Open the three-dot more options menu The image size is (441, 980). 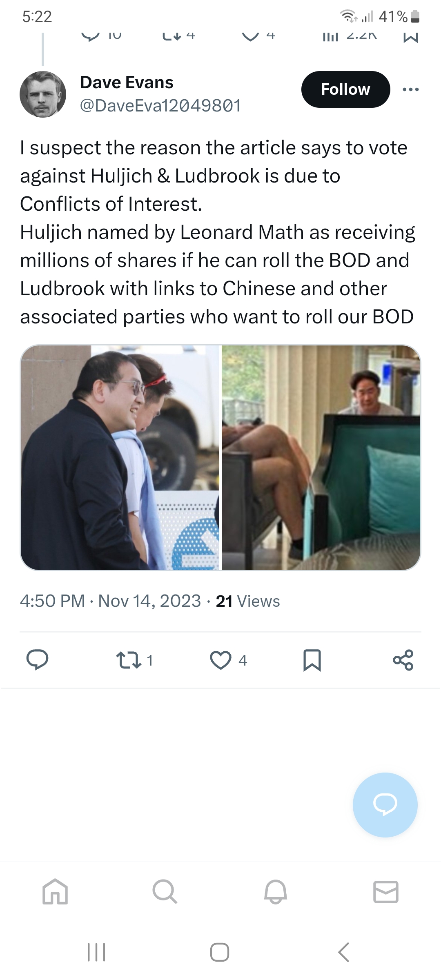coord(410,89)
